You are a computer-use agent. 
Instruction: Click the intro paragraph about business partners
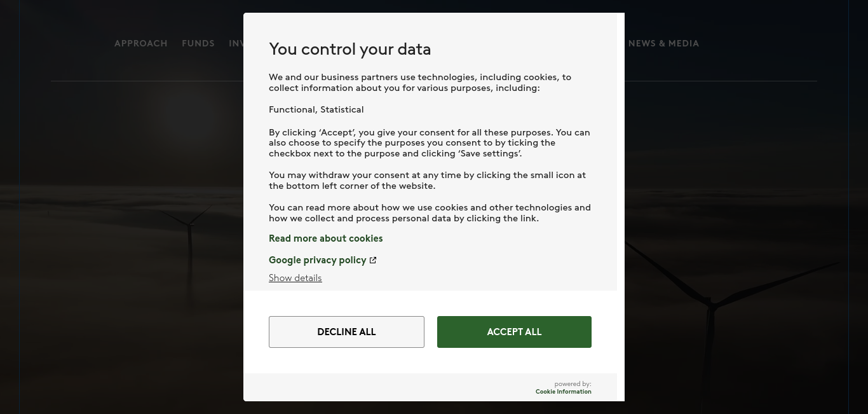[420, 83]
